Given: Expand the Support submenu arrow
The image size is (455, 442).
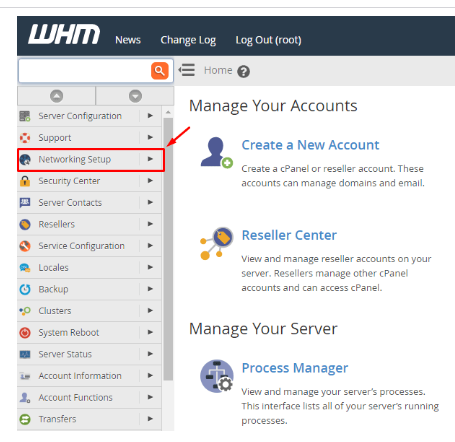Looking at the screenshot, I should (150, 137).
